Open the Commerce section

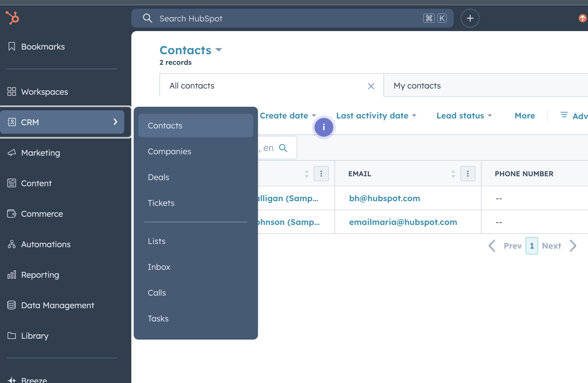click(35, 214)
